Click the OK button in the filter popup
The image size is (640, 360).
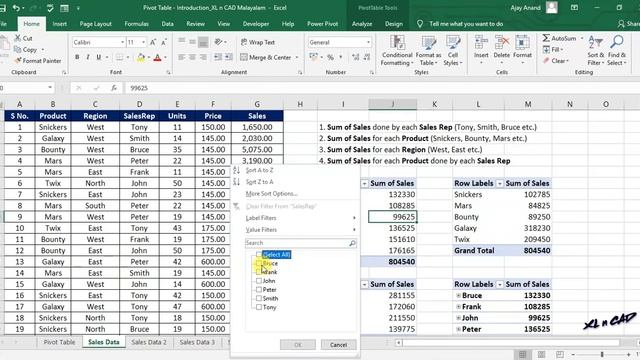click(298, 345)
